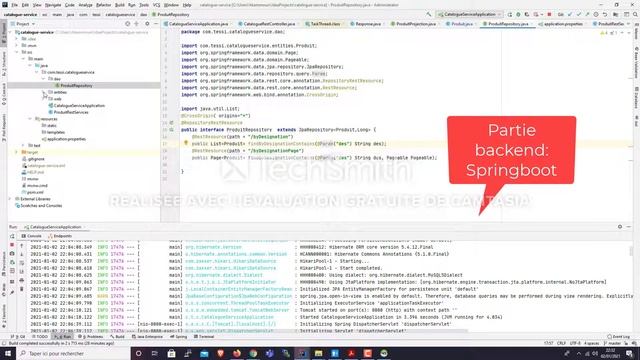
Task: Open the VCS menu
Action: [156, 5]
